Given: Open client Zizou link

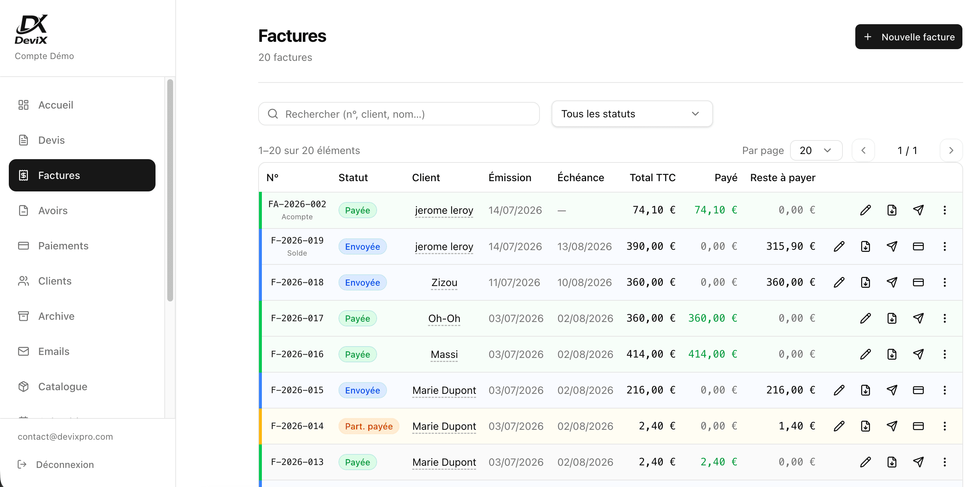Looking at the screenshot, I should [x=444, y=282].
